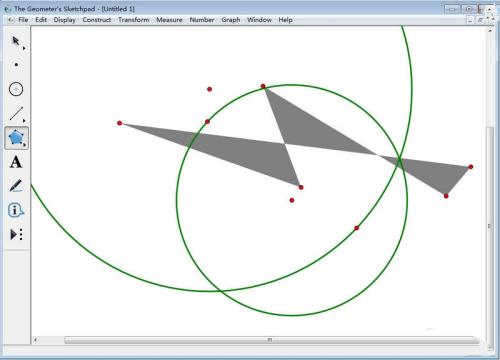The width and height of the screenshot is (500, 360).
Task: Select the Point tool
Action: [16, 65]
